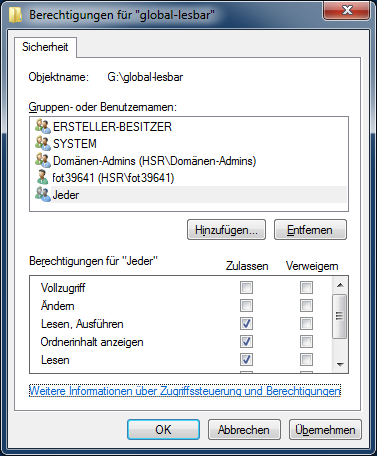This screenshot has height=456, width=377.
Task: Click the permissions list scrollbar thumb
Action: (340, 316)
